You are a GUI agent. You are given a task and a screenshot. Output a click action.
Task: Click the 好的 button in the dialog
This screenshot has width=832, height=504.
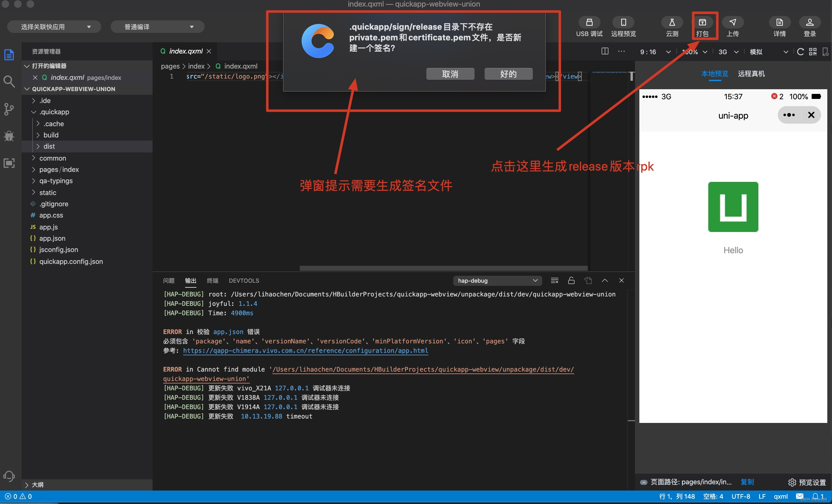point(508,74)
